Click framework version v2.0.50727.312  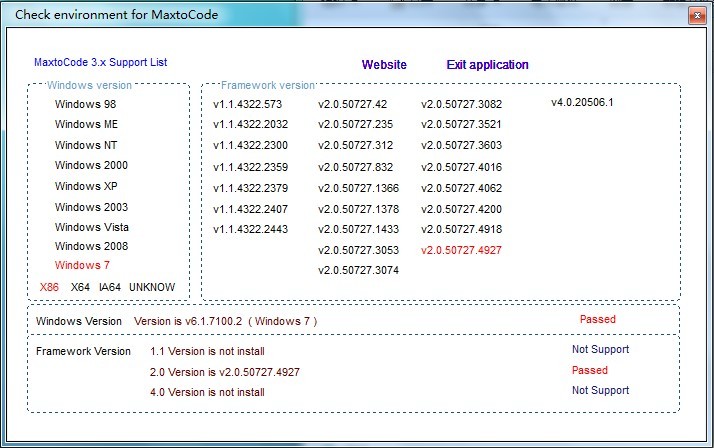pos(356,145)
